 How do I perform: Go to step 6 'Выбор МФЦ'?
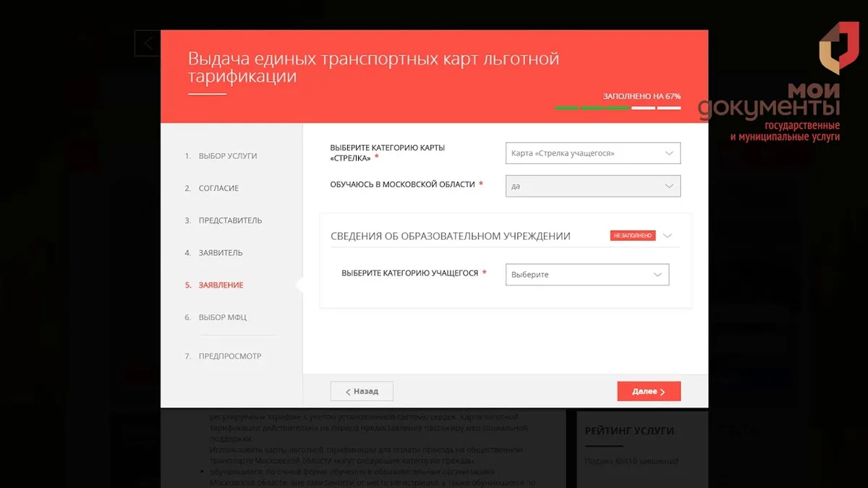click(216, 317)
